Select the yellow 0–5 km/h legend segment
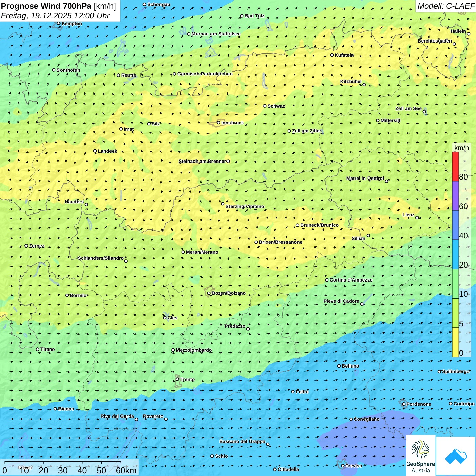Screen dimensions: 476x476 455,342
